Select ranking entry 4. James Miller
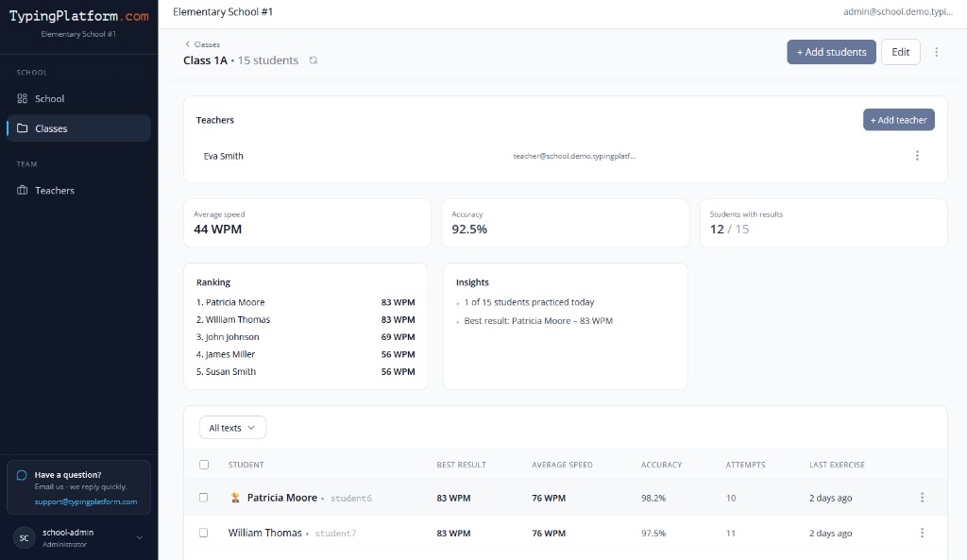Screen dimensions: 967x560 (x=226, y=354)
